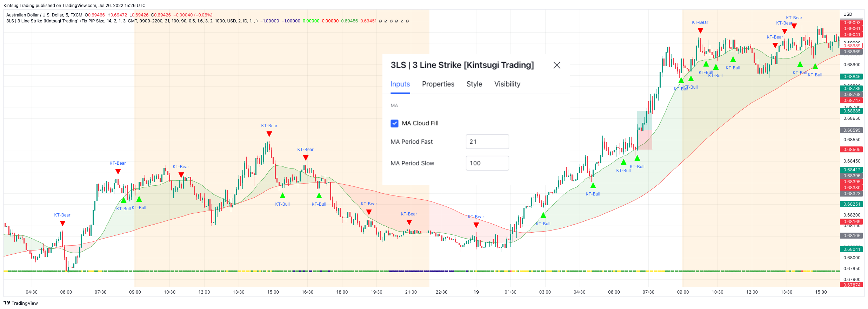
Task: Click the date label 19 on time axis
Action: pos(476,292)
